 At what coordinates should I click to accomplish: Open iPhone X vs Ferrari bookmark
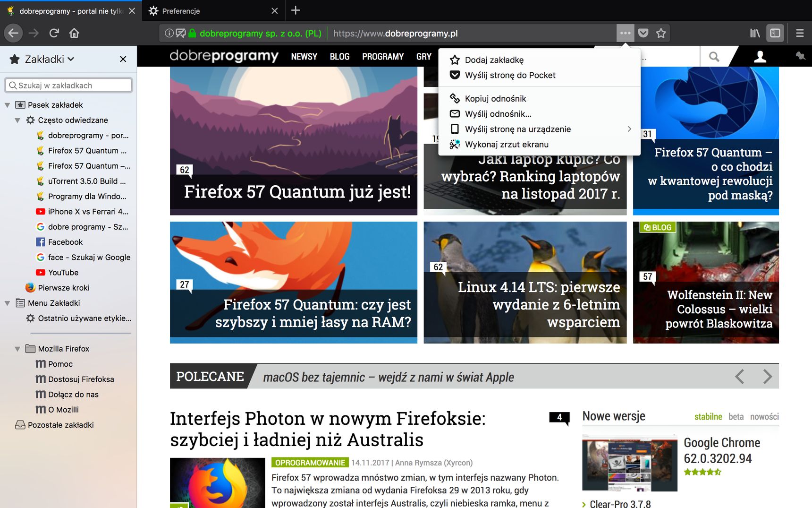coord(83,212)
